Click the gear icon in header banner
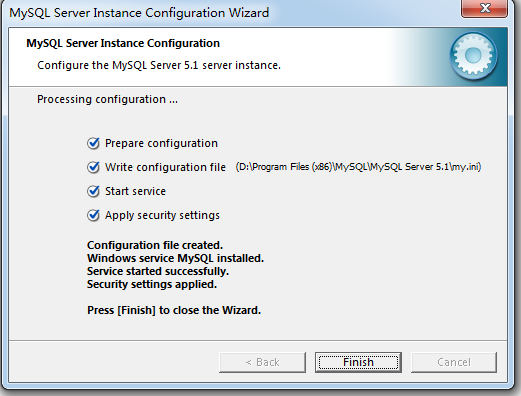This screenshot has height=396, width=521. [x=474, y=56]
